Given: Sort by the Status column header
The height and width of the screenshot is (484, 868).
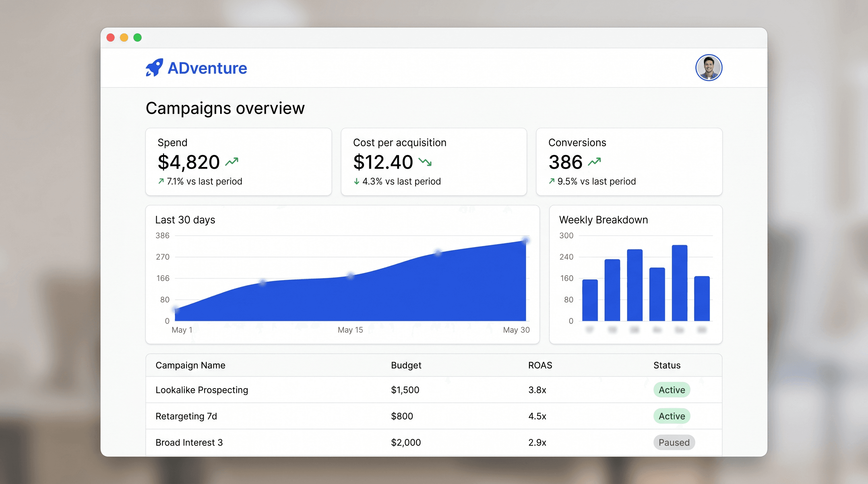Looking at the screenshot, I should pos(667,365).
